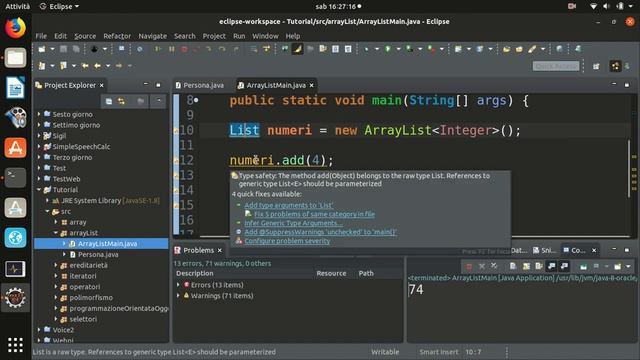Click the New Java Class icon
The width and height of the screenshot is (640, 360).
(x=480, y=49)
